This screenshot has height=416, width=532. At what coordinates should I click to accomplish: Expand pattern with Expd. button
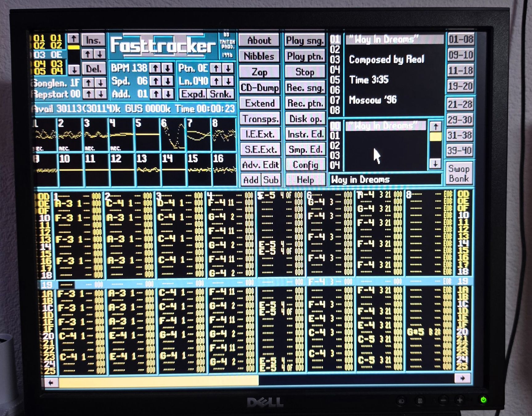193,94
